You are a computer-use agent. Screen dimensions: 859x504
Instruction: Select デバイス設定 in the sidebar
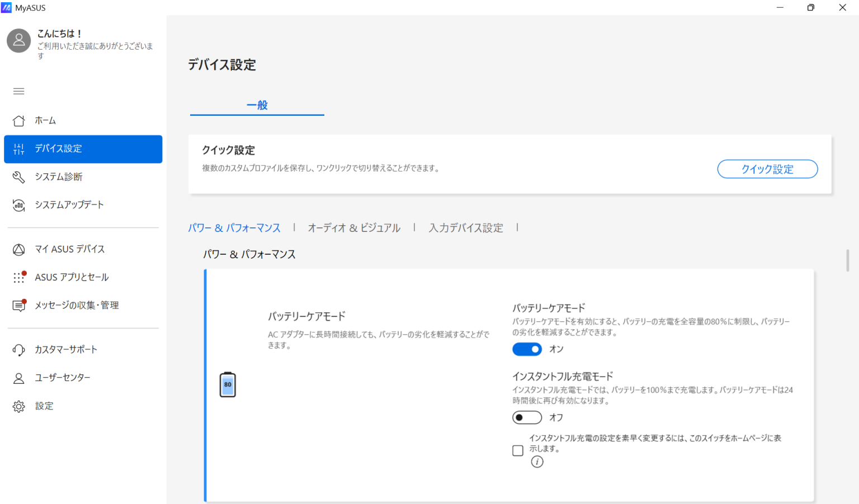coord(83,149)
